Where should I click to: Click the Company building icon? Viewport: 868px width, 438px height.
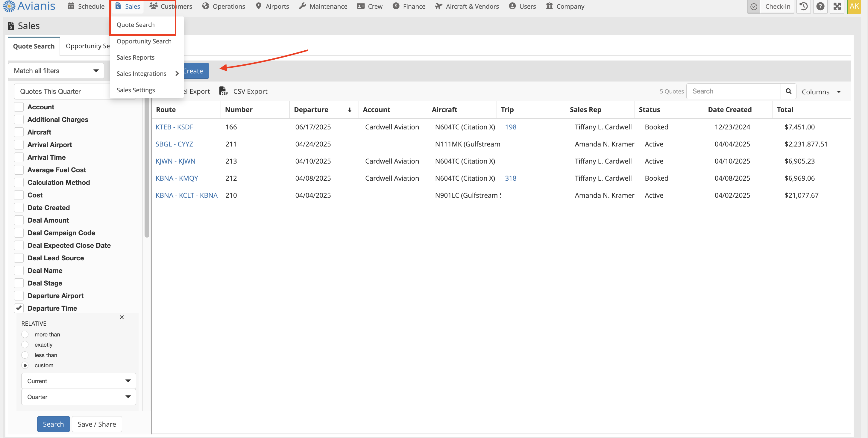pos(549,6)
